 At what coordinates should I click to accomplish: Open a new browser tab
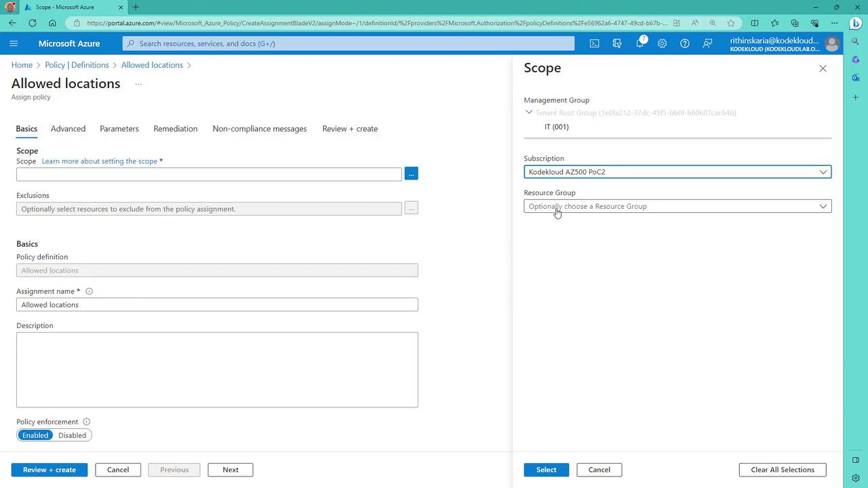tap(136, 7)
